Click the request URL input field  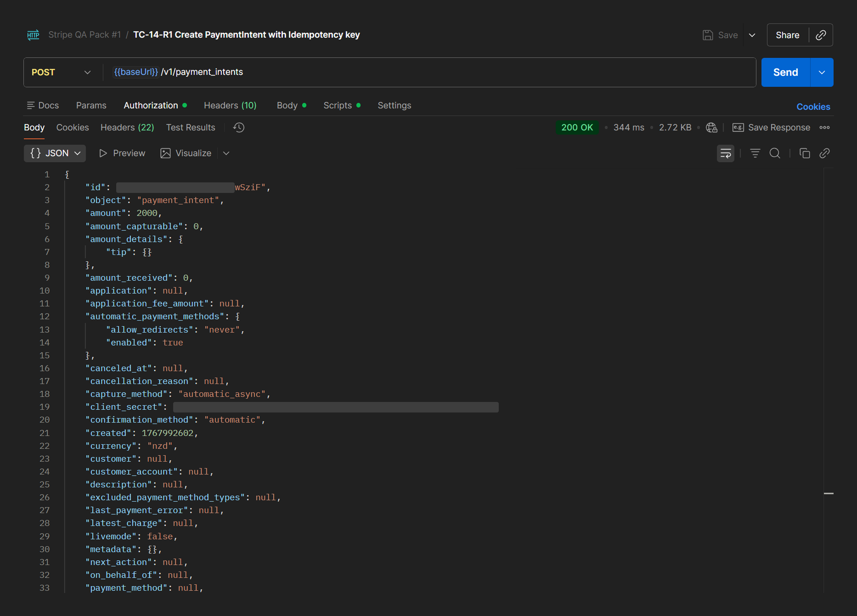pyautogui.click(x=429, y=72)
